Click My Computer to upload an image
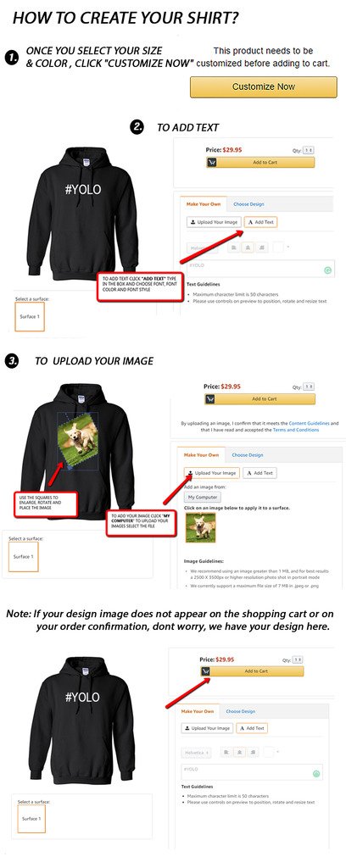This screenshot has width=346, height=868. (x=202, y=497)
